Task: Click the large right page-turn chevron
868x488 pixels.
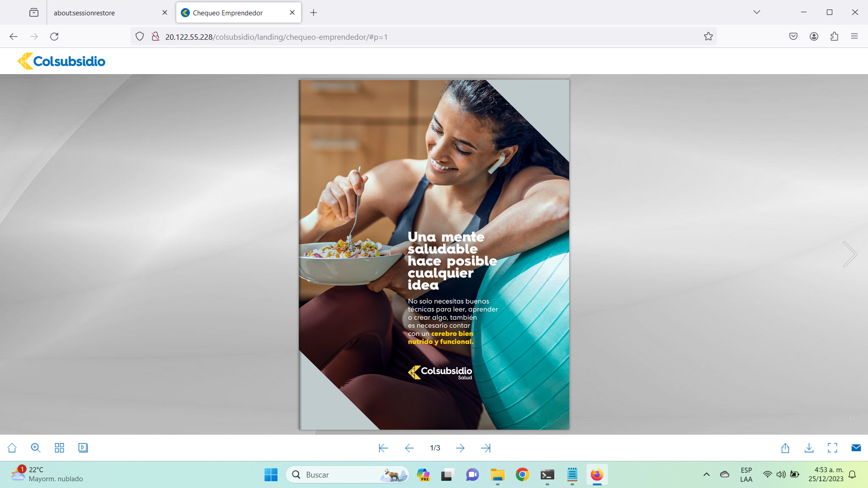Action: 849,254
